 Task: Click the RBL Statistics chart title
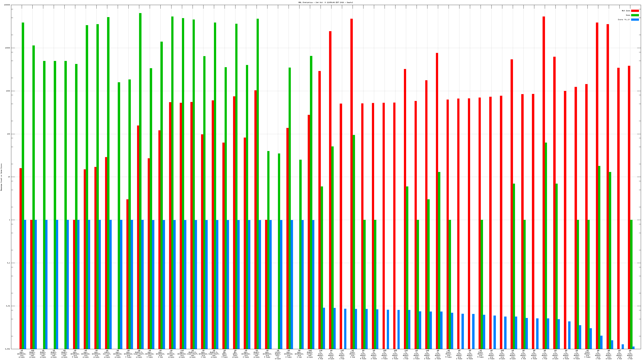pyautogui.click(x=325, y=2)
